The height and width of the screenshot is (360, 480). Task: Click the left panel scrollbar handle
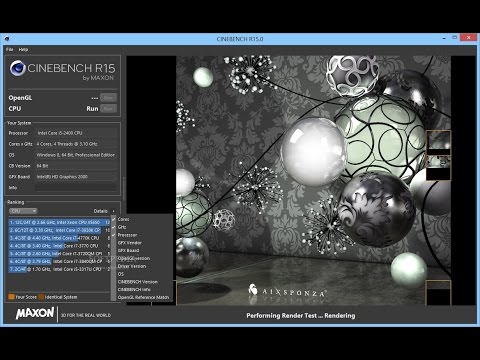click(x=124, y=188)
